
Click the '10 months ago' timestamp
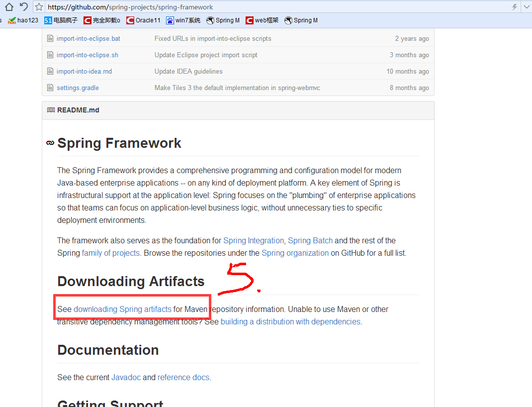click(x=408, y=71)
